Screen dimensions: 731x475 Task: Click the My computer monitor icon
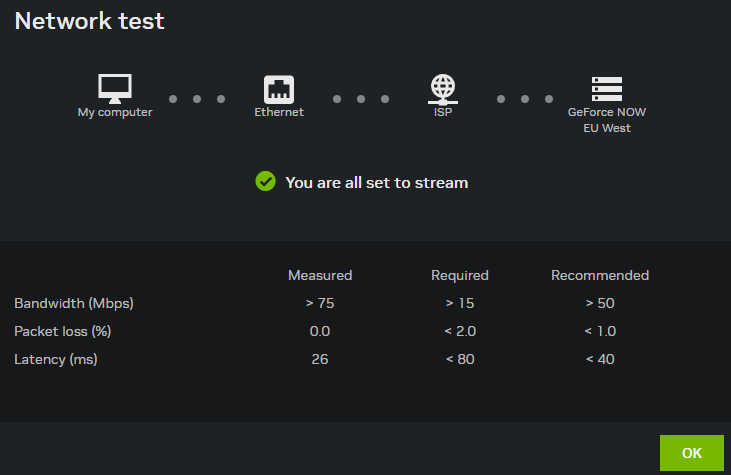pos(115,88)
